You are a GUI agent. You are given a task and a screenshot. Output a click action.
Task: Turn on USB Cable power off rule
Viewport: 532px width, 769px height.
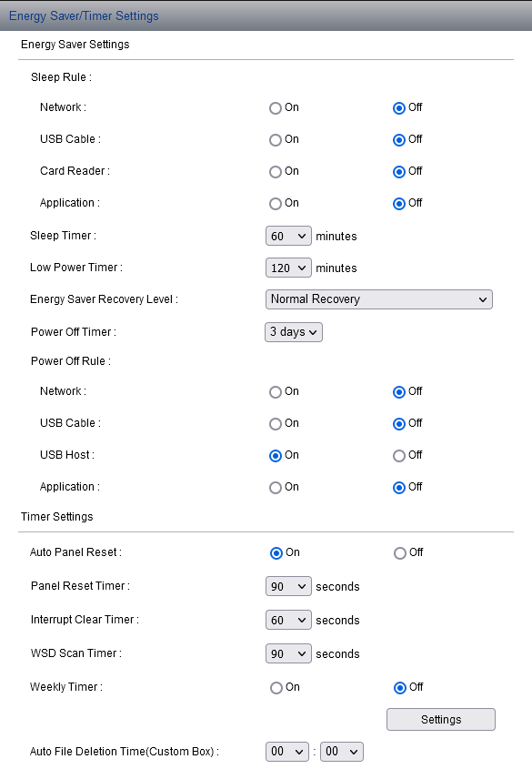[x=274, y=423]
